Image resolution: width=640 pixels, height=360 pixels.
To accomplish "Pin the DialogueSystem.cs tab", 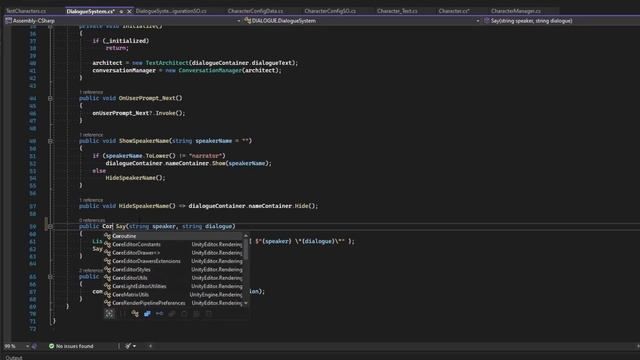I will (x=121, y=11).
